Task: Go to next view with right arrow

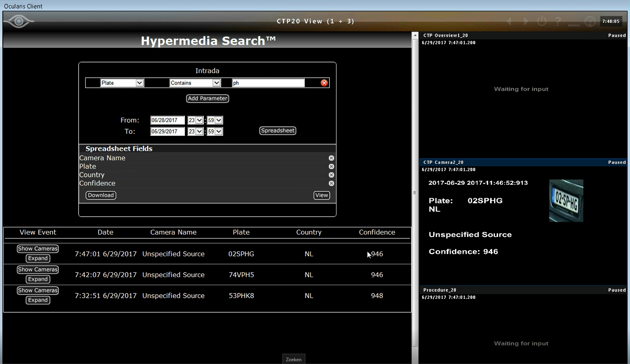Action: click(526, 21)
